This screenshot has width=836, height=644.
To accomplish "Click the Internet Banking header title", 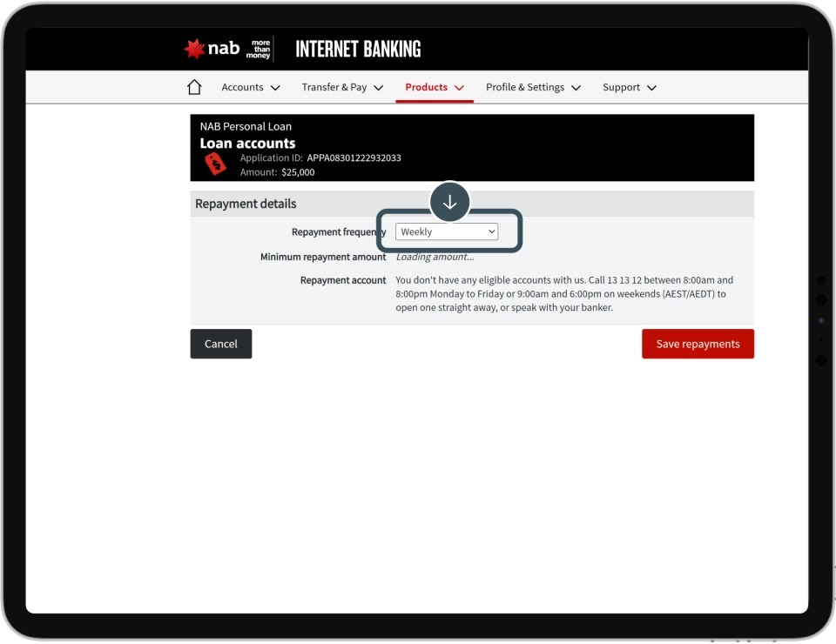I will [x=358, y=50].
